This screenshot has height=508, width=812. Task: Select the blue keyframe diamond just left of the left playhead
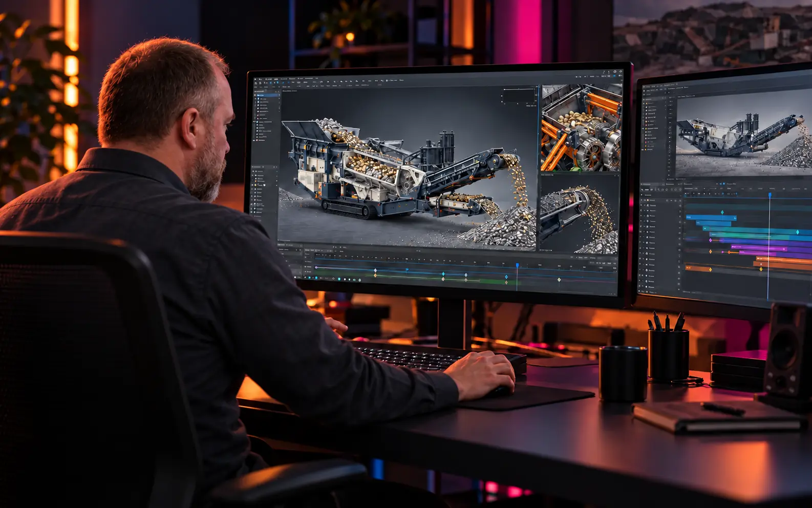click(506, 277)
